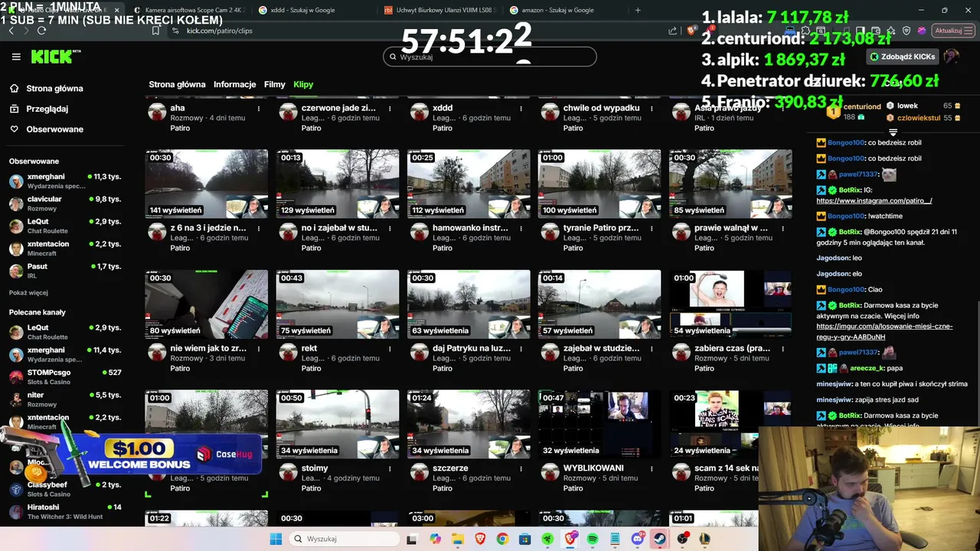Open League of Legends from the taskbar
Image resolution: width=980 pixels, height=551 pixels.
tap(705, 539)
